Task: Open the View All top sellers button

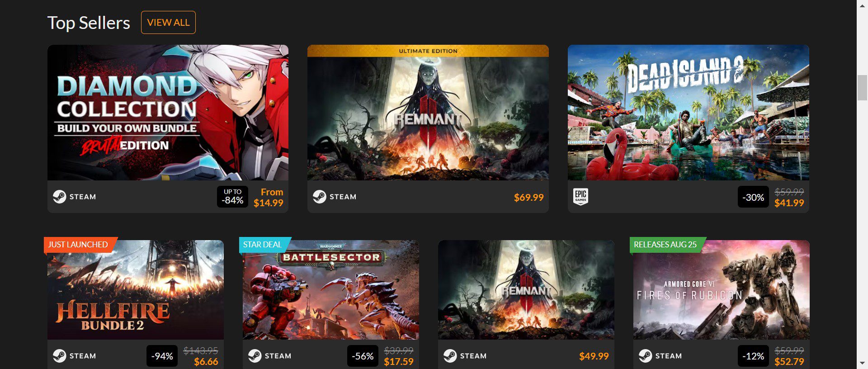Action: pyautogui.click(x=168, y=23)
